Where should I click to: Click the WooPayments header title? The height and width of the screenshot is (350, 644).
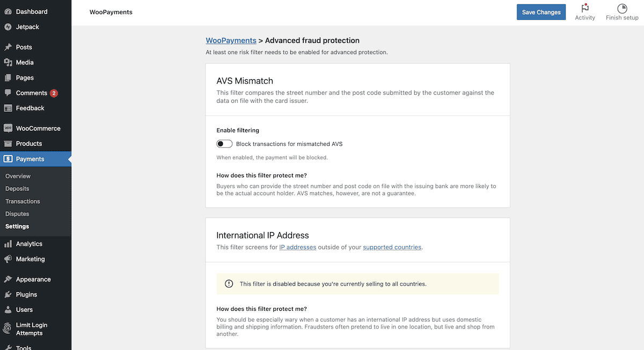[x=111, y=12]
